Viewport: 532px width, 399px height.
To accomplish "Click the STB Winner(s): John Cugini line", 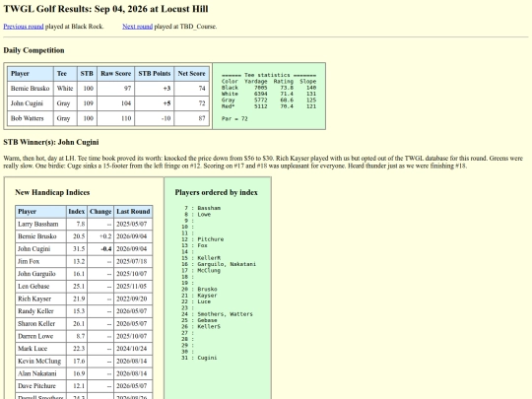I will coord(51,142).
